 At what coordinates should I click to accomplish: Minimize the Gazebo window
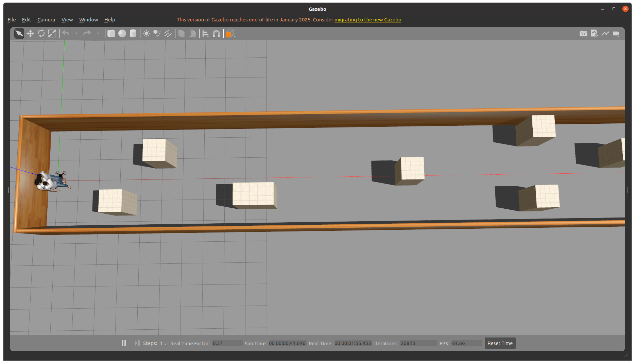(x=602, y=9)
